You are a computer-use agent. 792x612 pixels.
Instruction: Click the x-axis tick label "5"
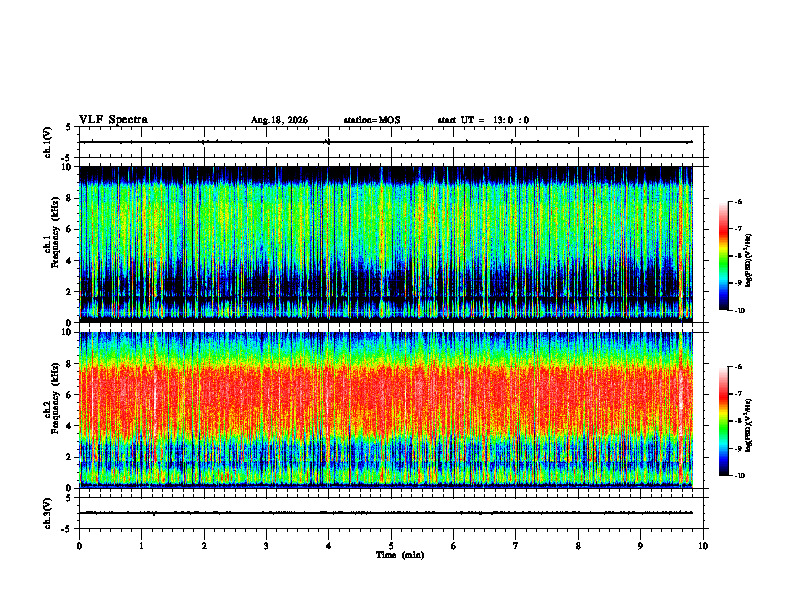[391, 546]
